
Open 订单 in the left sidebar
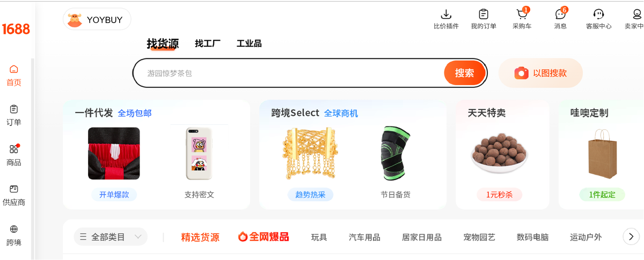pos(14,116)
